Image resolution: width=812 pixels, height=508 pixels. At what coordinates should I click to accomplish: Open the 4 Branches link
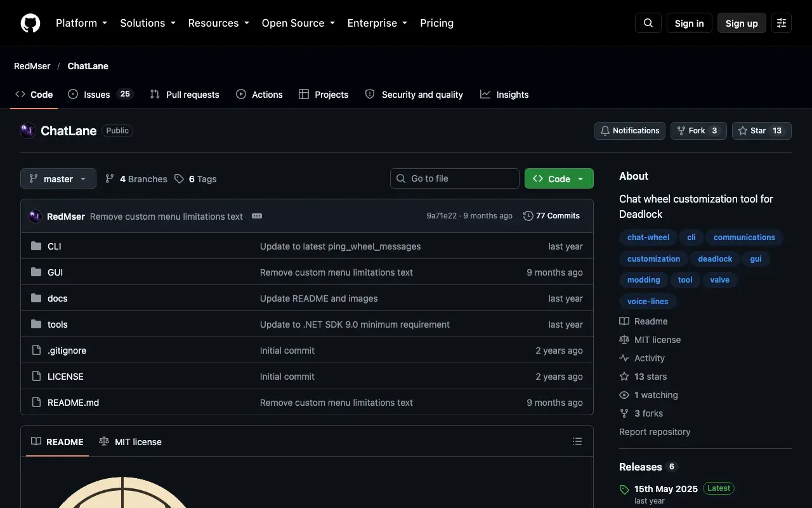[x=136, y=179]
